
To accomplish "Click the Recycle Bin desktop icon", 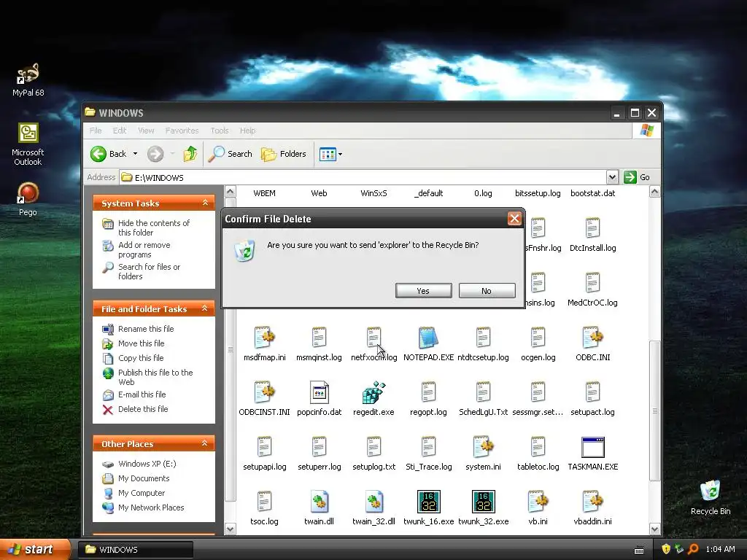I will [711, 497].
